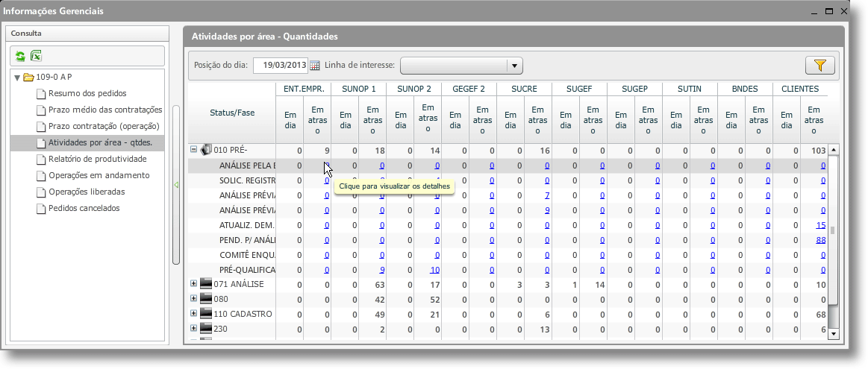
Task: Click the 109-0 AP folder icon
Action: pos(28,78)
